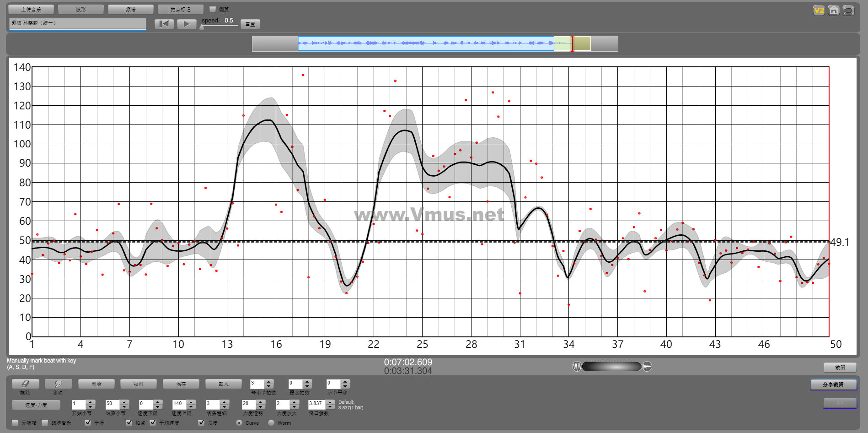This screenshot has width=868, height=433.
Task: Toggle the 翻页 page-turn checkbox
Action: click(212, 9)
